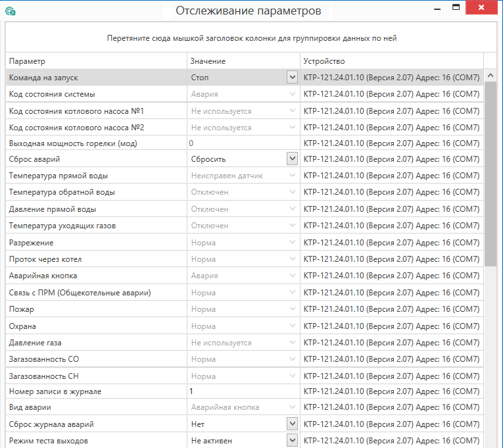The width and height of the screenshot is (503, 448).
Task: Click the device cell for Загазованность СО
Action: [x=391, y=359]
